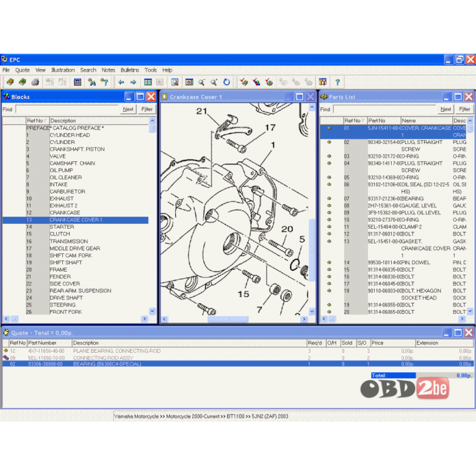The height and width of the screenshot is (476, 476).
Task: Click the Blocks panel title icon
Action: tap(6, 97)
